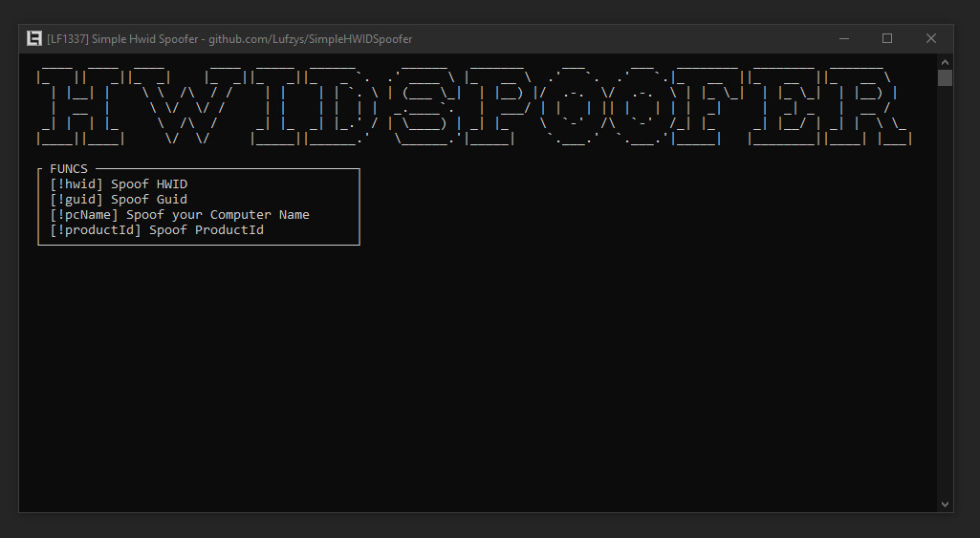980x538 pixels.
Task: Close the Simple Hwid Spoofer window
Action: point(931,38)
